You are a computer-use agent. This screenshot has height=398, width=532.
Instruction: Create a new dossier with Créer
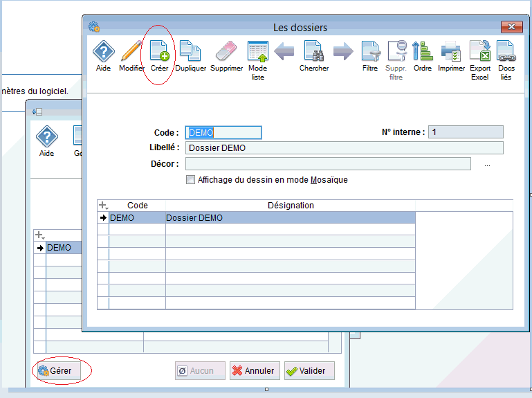(160, 53)
